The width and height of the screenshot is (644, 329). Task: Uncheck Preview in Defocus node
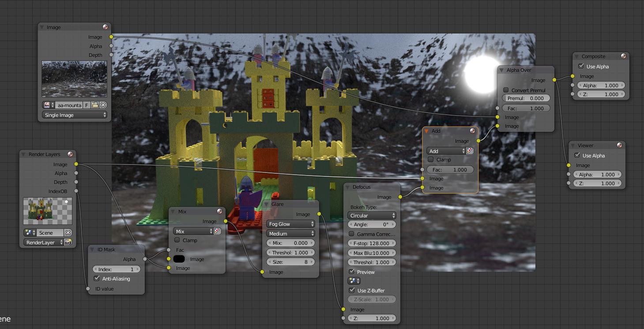[x=351, y=272]
